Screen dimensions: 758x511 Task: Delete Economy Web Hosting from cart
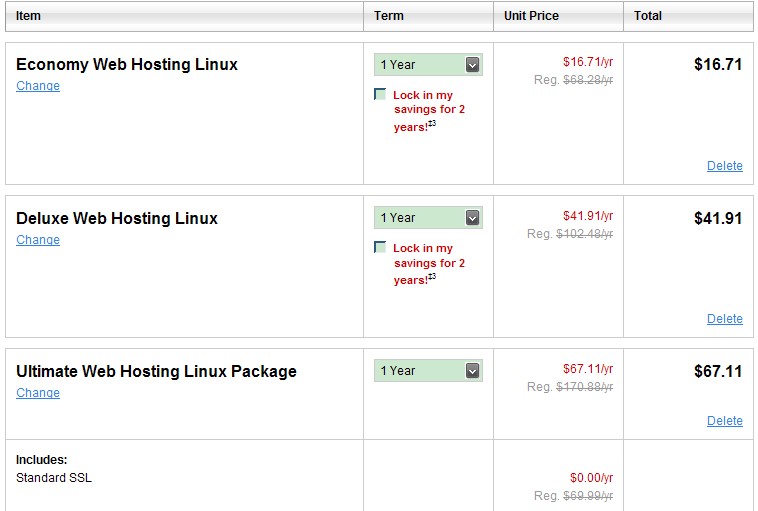[x=725, y=166]
